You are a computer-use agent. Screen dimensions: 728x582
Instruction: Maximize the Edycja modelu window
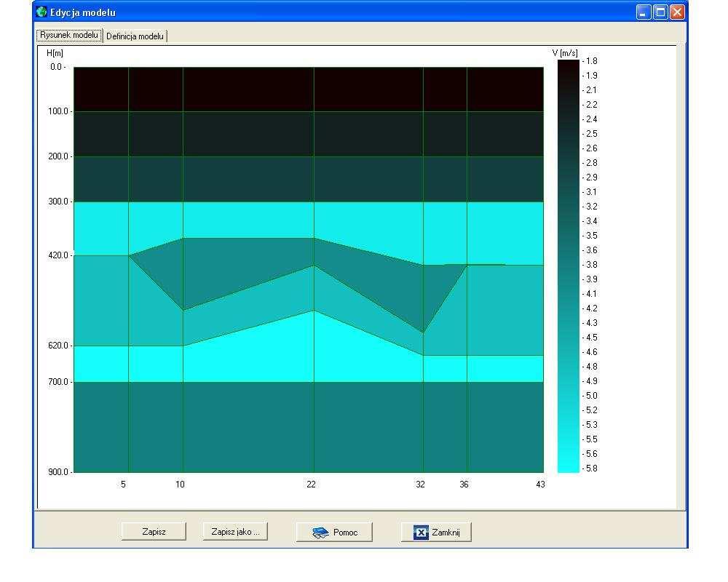pos(660,12)
